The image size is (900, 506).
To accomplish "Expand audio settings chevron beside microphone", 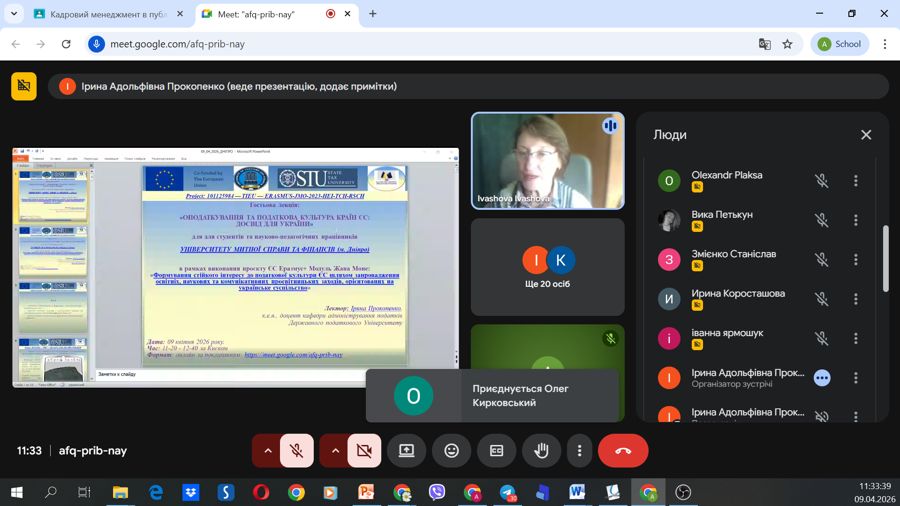I will pyautogui.click(x=267, y=451).
